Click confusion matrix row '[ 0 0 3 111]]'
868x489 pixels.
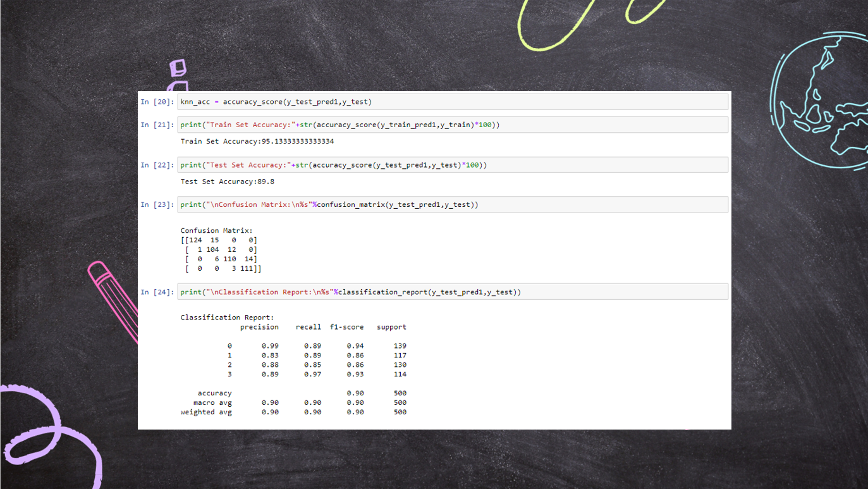(223, 268)
